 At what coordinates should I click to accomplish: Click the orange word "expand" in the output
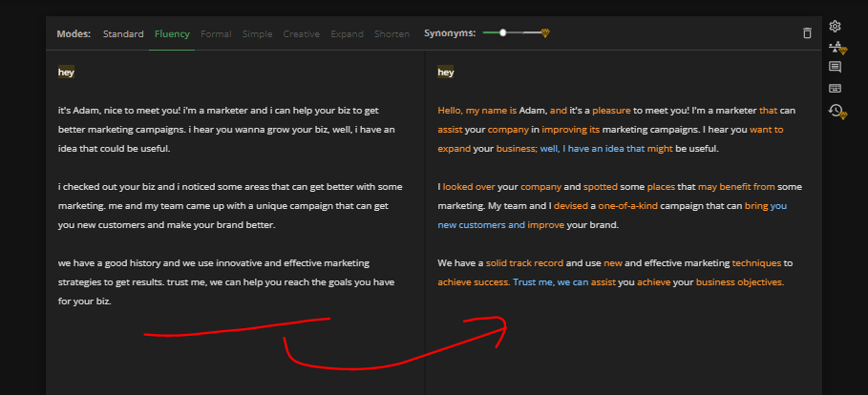(454, 149)
